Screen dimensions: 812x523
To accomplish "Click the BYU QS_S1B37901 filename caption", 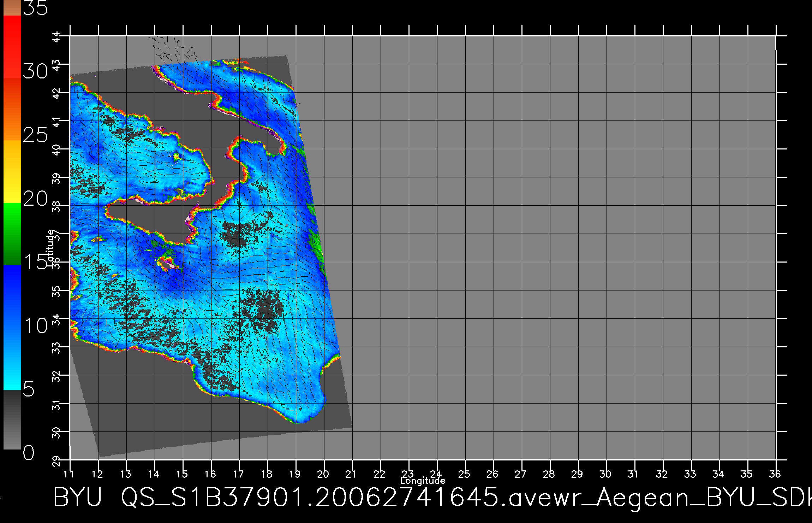I will [x=432, y=498].
